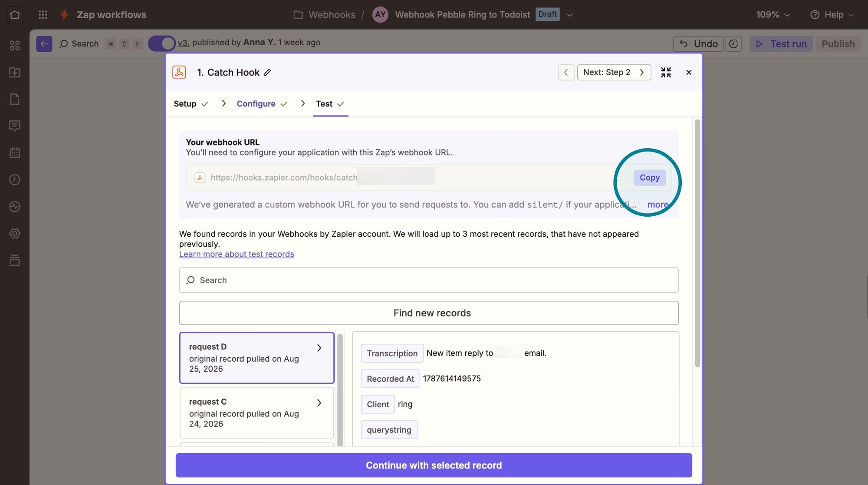Open the sidebar settings gear icon
This screenshot has width=868, height=485.
[x=15, y=234]
